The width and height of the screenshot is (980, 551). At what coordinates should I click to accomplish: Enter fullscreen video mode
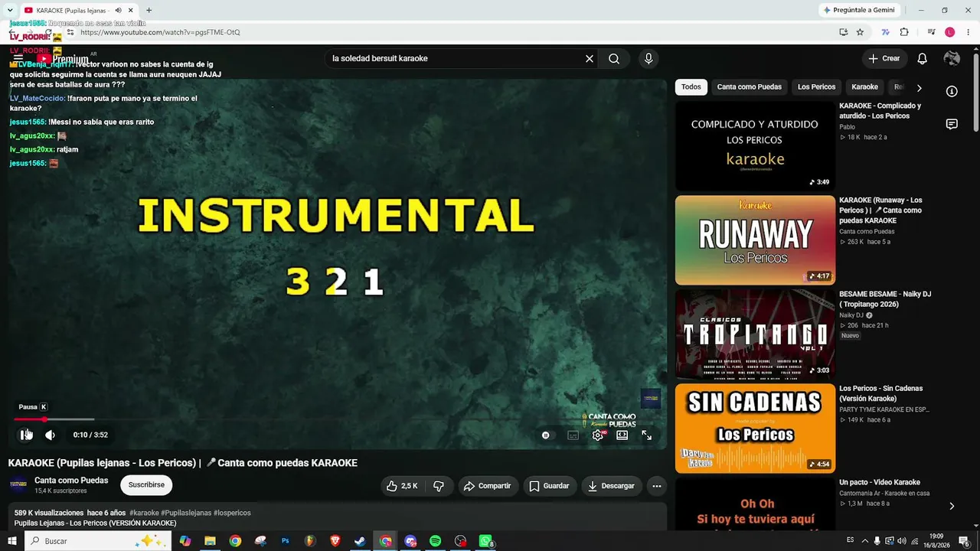[647, 435]
